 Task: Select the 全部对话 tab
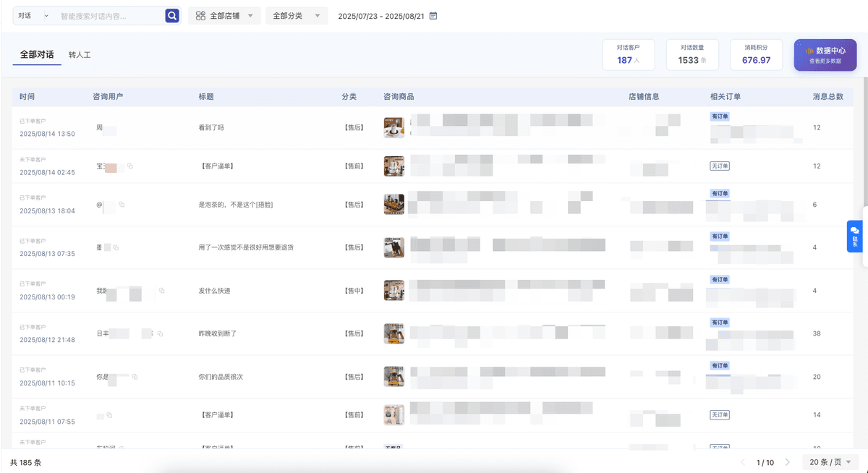click(x=36, y=54)
